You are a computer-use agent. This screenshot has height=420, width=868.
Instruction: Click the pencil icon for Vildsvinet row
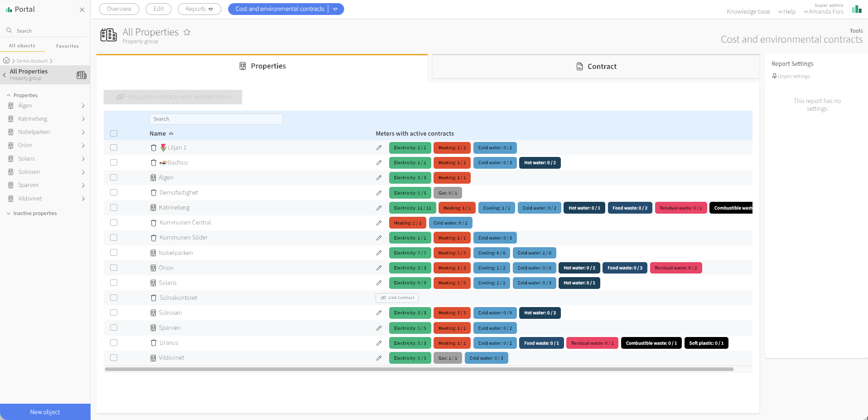379,358
